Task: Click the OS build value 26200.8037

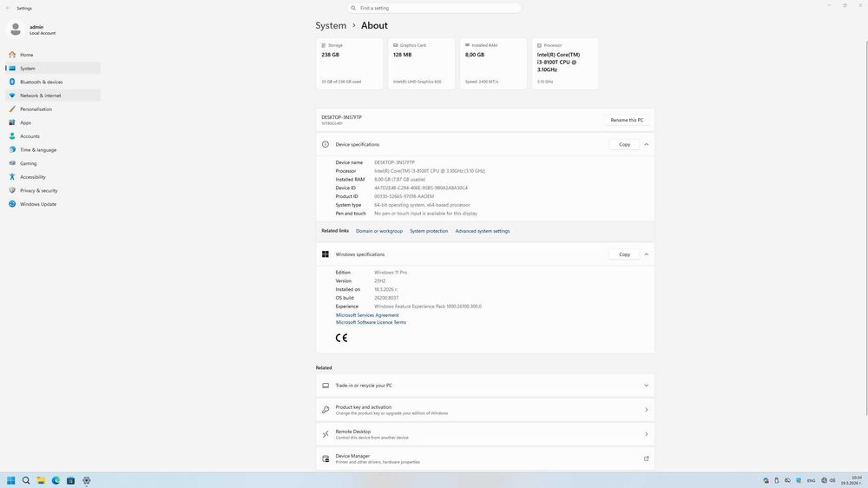Action: tap(386, 298)
